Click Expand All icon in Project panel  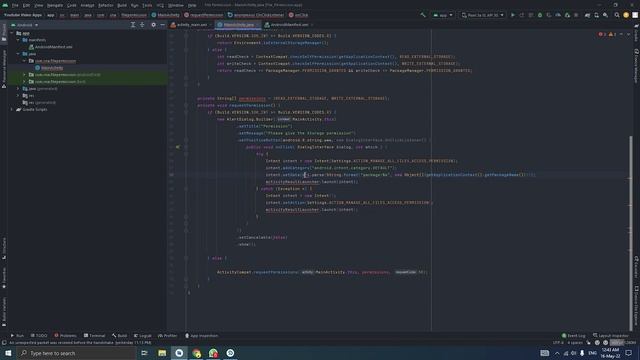133,25
